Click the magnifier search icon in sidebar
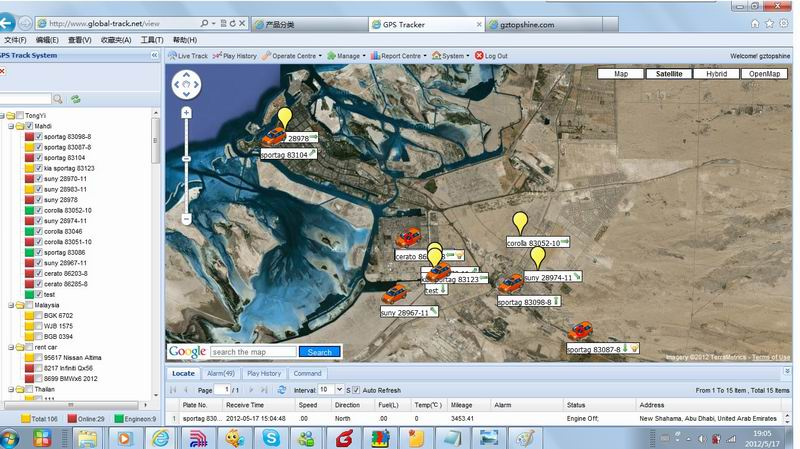The image size is (800, 449). [58, 99]
